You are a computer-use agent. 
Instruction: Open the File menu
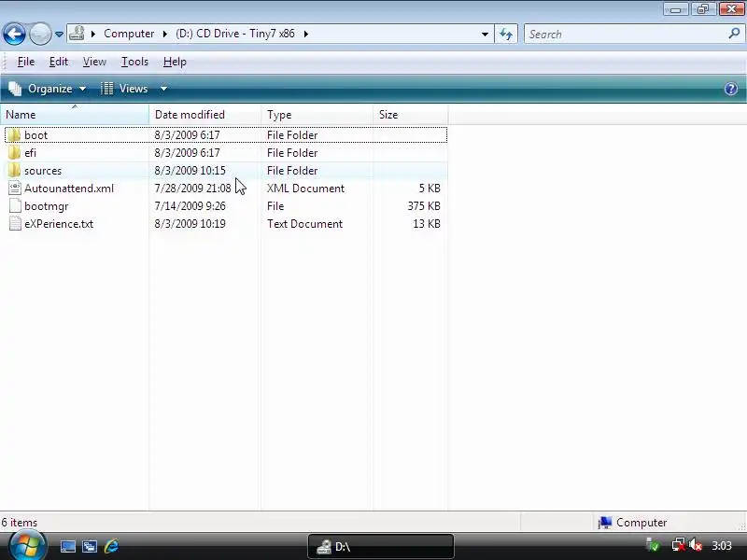click(x=26, y=62)
